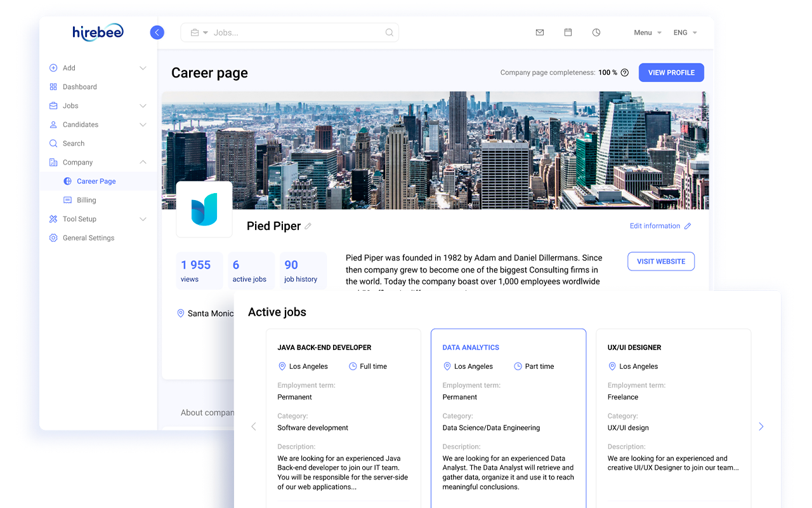Open the mail envelope icon
Image resolution: width=812 pixels, height=508 pixels.
539,32
